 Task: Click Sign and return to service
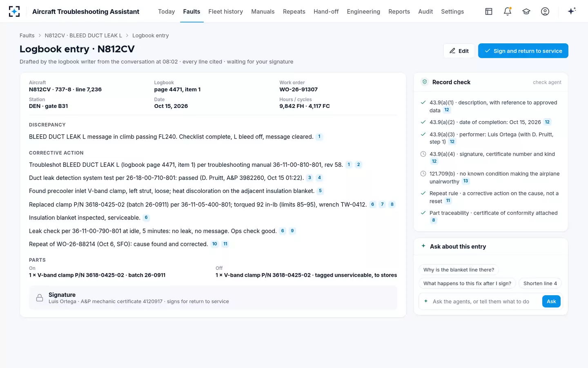point(523,51)
